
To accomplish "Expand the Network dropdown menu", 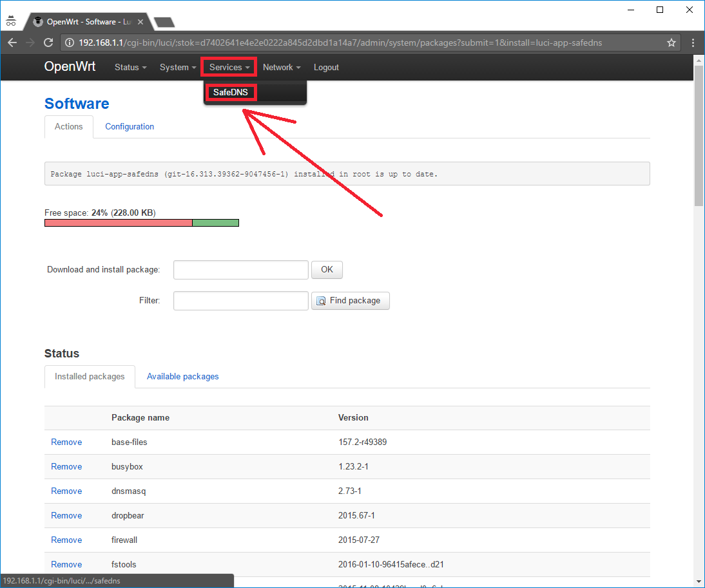I will point(282,68).
